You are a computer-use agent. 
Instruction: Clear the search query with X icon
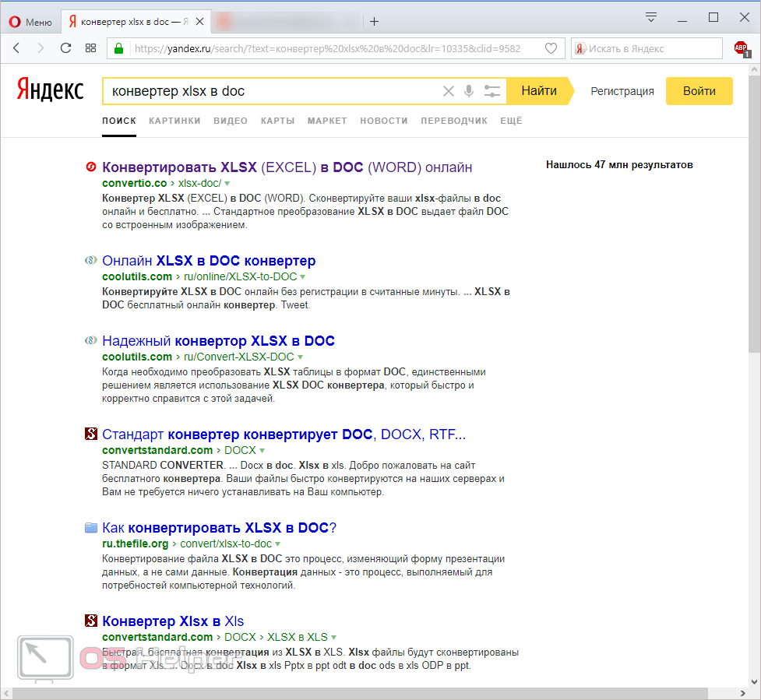(448, 91)
